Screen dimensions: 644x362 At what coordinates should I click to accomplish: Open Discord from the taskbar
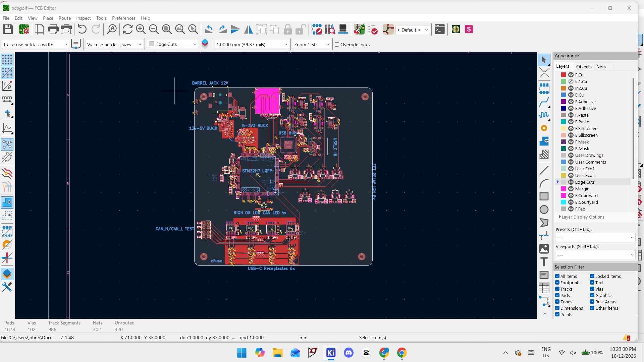coord(349,353)
